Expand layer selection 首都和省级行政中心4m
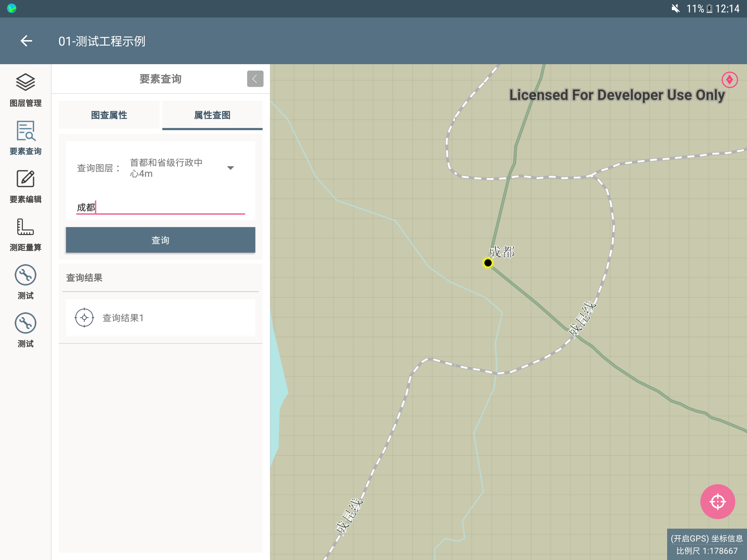 click(x=166, y=168)
